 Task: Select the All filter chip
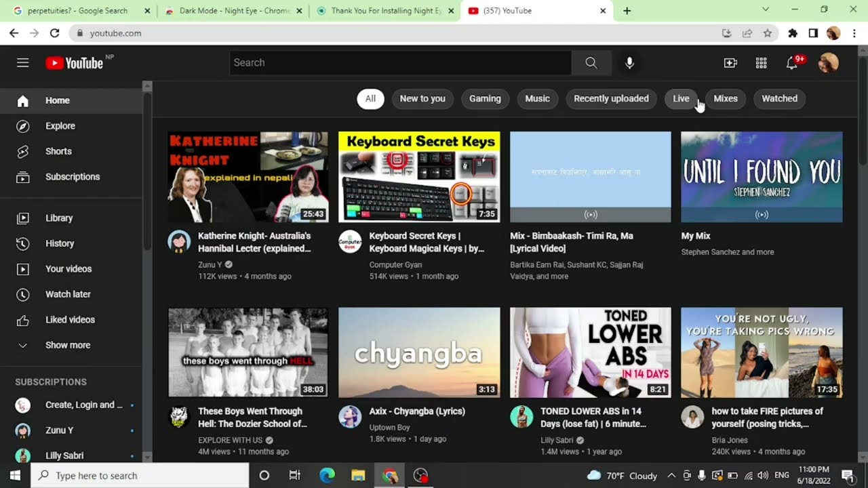pyautogui.click(x=370, y=99)
